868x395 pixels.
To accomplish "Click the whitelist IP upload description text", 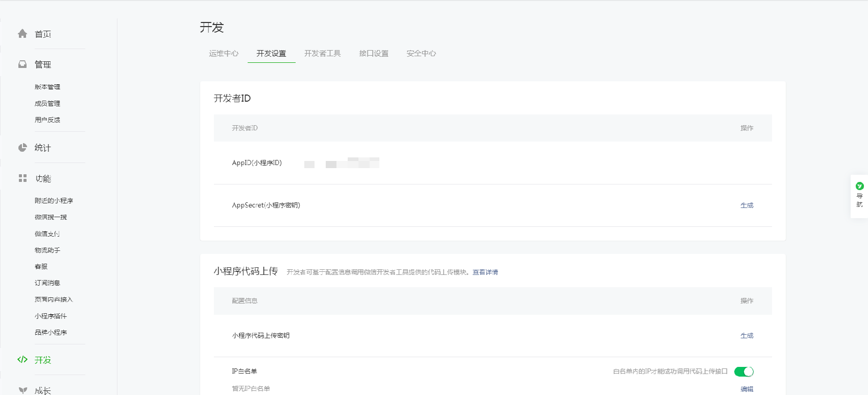I will click(x=670, y=371).
